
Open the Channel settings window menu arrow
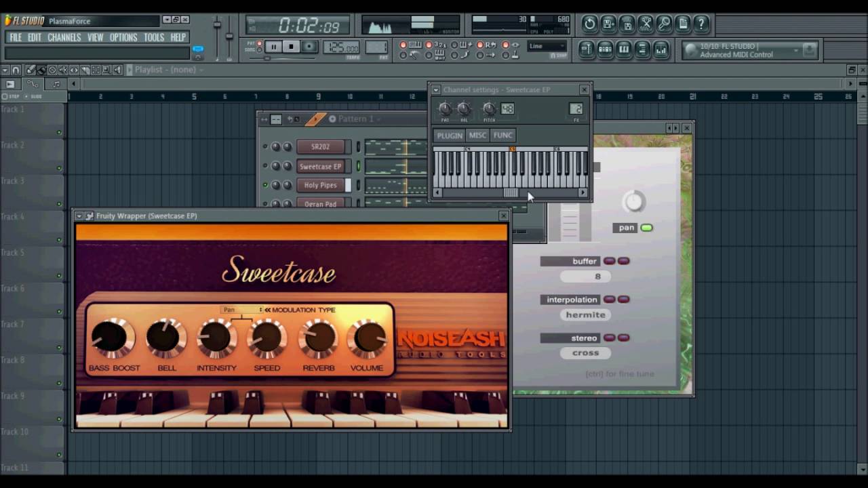(436, 89)
